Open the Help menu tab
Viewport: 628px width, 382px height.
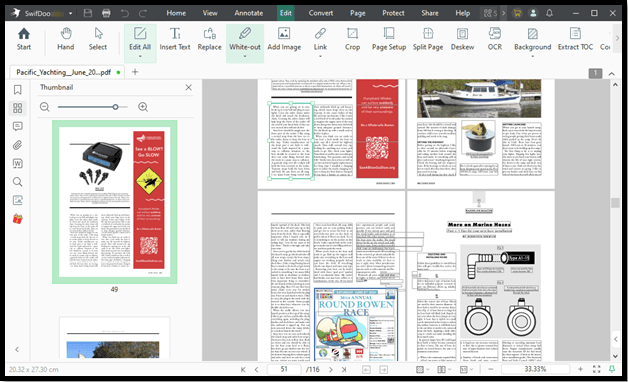click(463, 13)
